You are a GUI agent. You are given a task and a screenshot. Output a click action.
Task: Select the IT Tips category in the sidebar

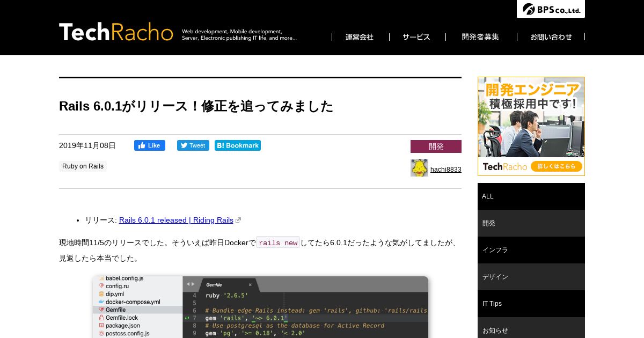(531, 304)
